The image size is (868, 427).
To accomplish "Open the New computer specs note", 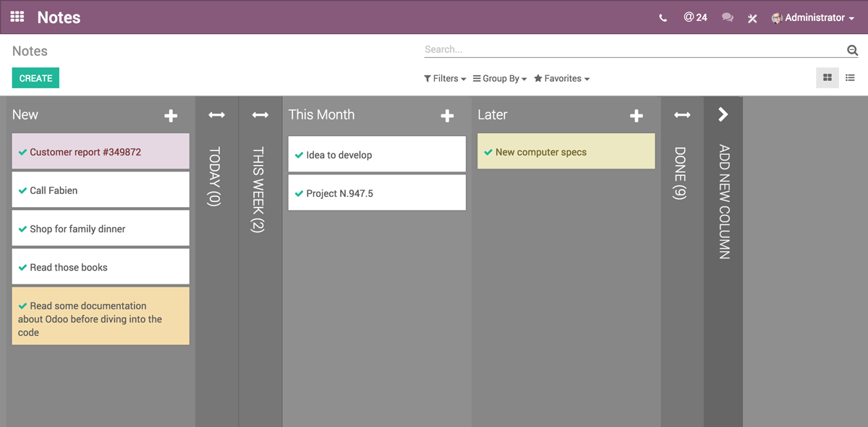I will [x=566, y=152].
